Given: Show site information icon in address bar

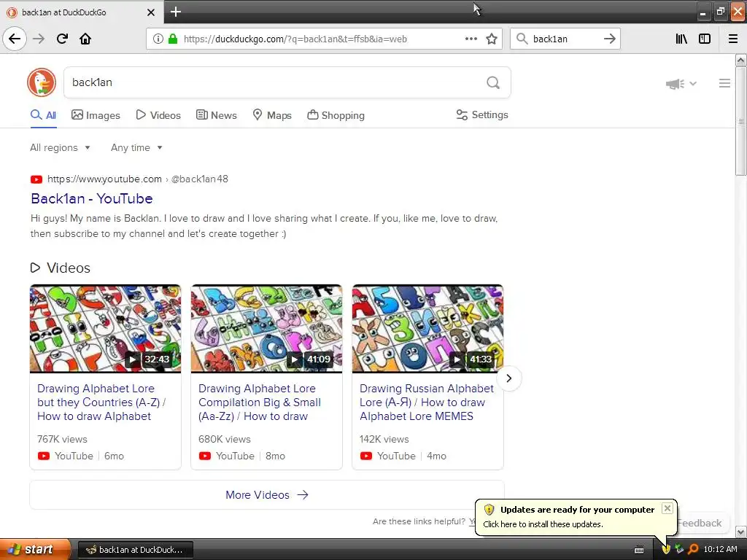Looking at the screenshot, I should click(158, 39).
